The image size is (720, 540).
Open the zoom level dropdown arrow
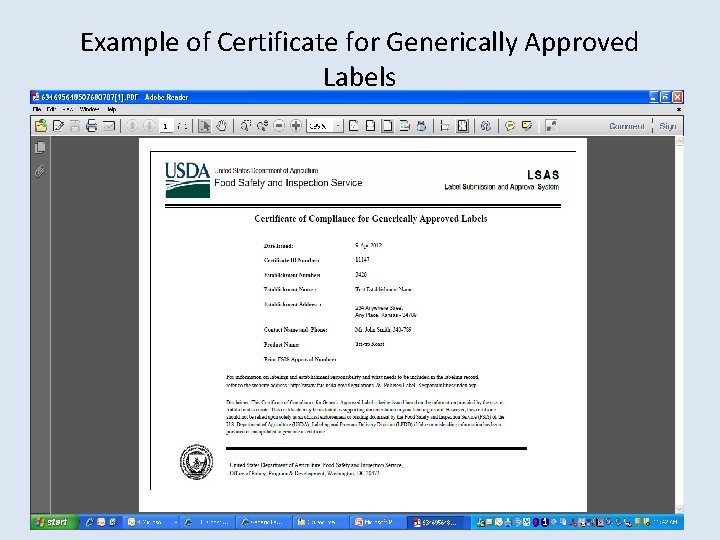pos(338,126)
